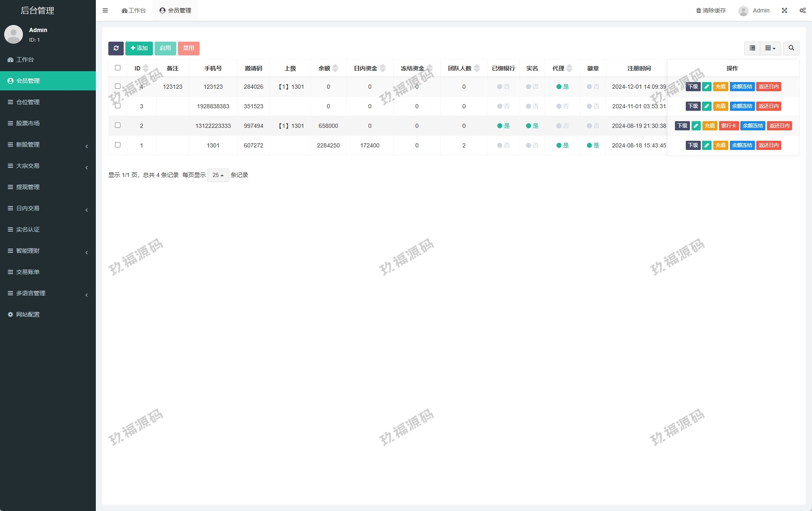Click the red 银行卡 button for member ID 2
The width and height of the screenshot is (812, 511).
click(729, 126)
